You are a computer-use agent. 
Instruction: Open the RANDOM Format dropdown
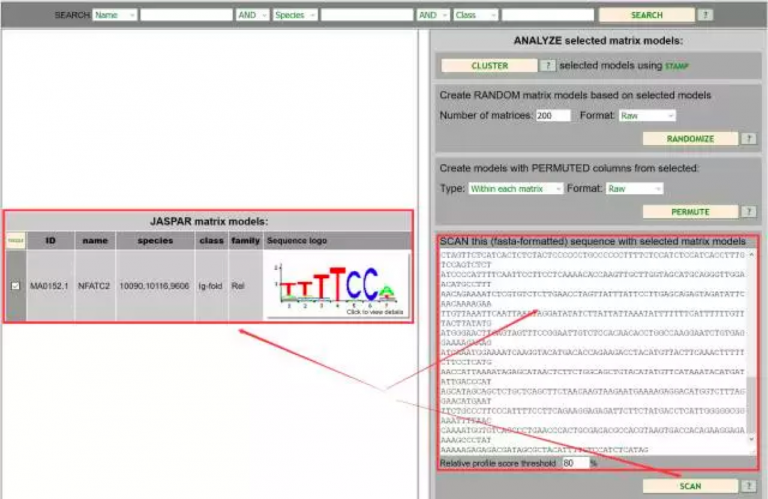pos(647,116)
